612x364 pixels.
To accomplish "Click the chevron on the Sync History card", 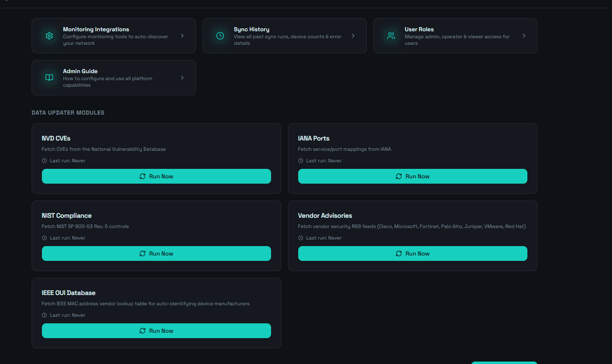I will [353, 36].
